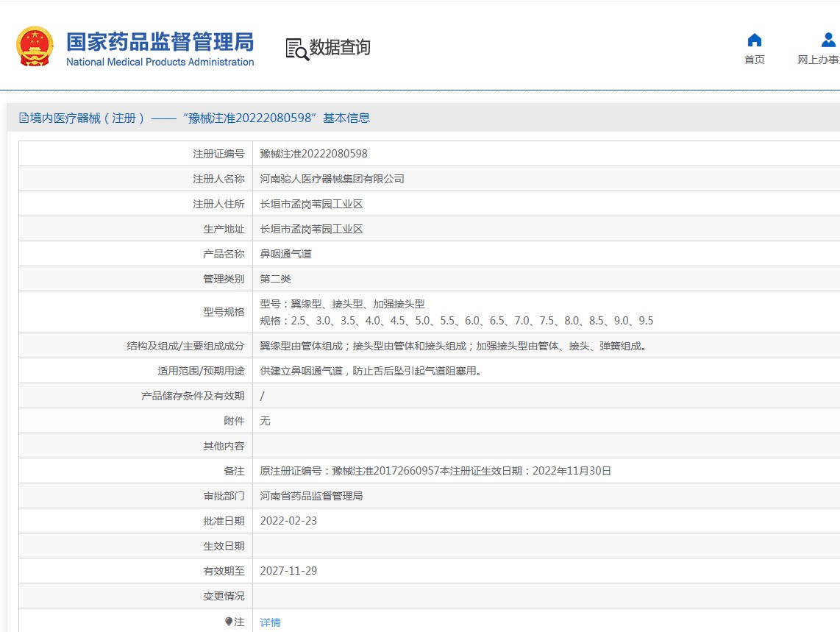The image size is (840, 632).
Task: Select 河南驼人医疗器械集团有限公司 text
Action: pos(332,179)
